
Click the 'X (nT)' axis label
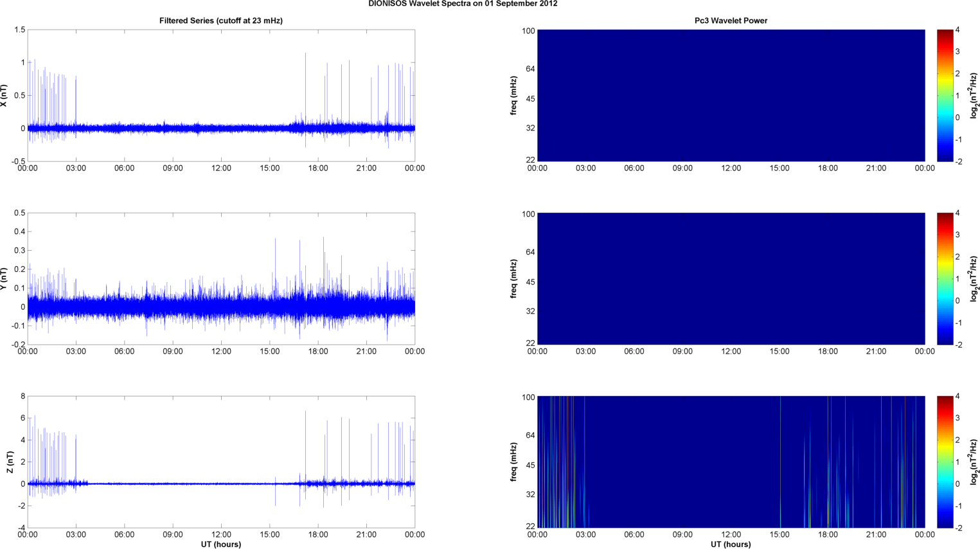[x=4, y=96]
